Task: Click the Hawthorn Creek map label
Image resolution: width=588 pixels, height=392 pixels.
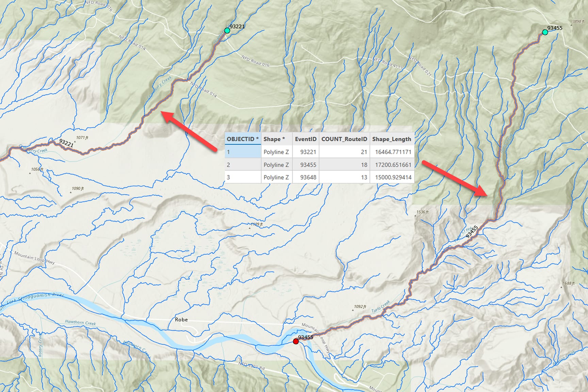Action: (80, 322)
